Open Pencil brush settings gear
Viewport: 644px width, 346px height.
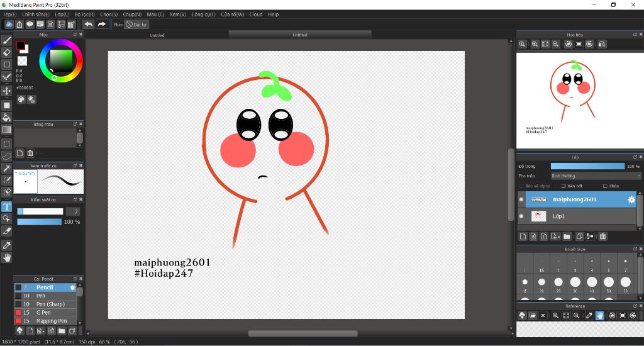73,287
